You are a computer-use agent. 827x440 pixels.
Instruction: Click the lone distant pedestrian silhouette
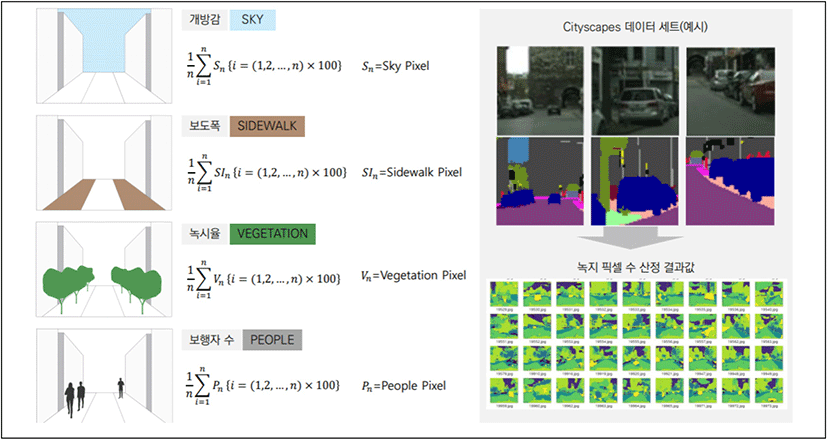click(121, 388)
